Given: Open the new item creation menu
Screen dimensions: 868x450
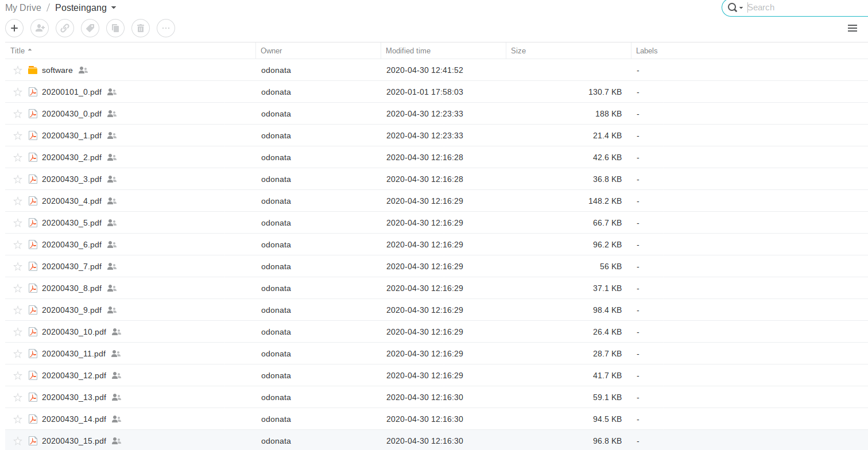Looking at the screenshot, I should click(x=14, y=28).
